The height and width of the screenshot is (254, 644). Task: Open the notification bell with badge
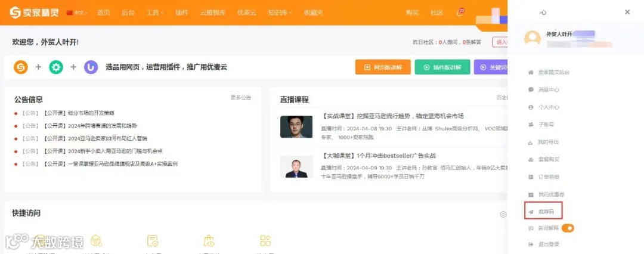coord(460,13)
